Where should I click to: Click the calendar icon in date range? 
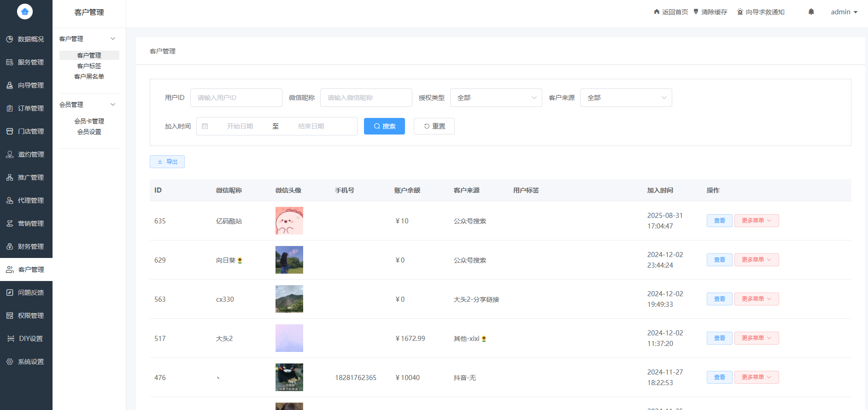click(205, 126)
